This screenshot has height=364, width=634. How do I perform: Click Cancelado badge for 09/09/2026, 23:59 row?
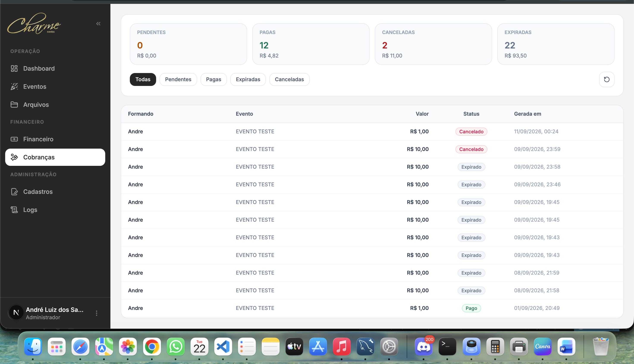(471, 149)
